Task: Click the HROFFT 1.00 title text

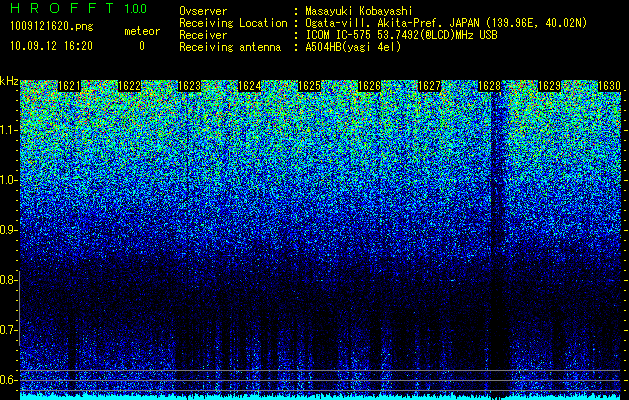Action: point(79,8)
